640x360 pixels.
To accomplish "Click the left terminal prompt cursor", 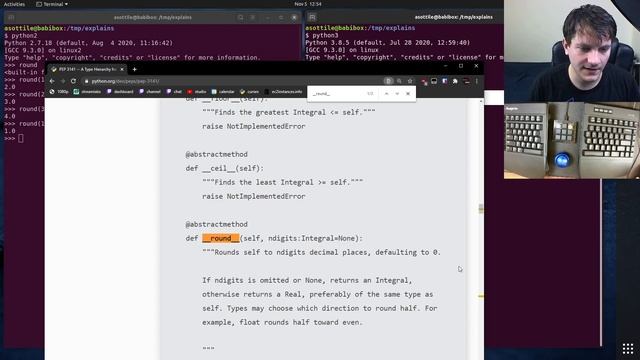I will tap(21, 138).
